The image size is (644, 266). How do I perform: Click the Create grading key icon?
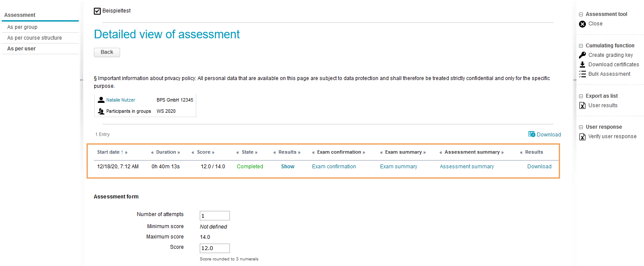click(x=582, y=55)
